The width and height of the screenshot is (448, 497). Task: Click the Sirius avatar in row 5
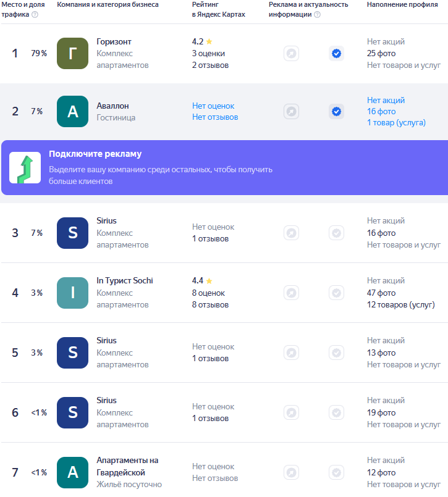tap(73, 353)
